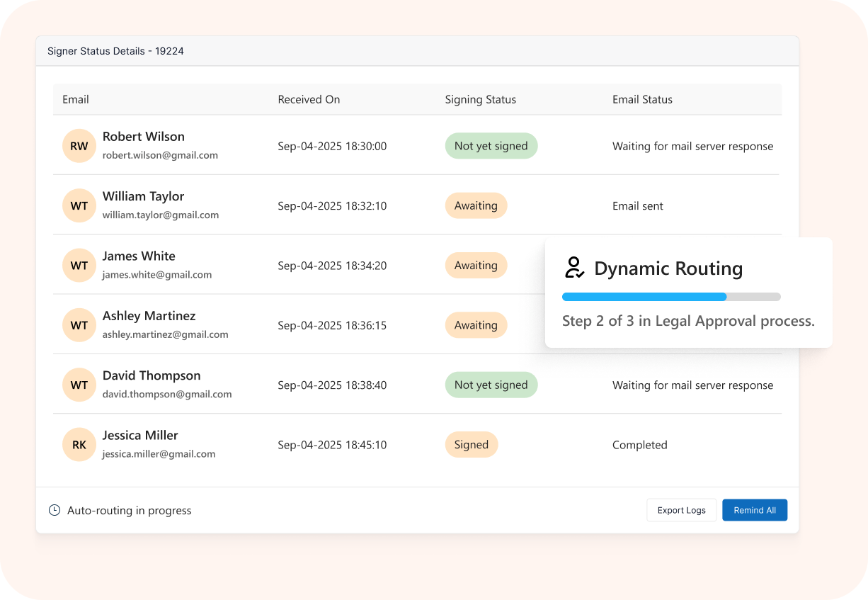Click William Taylor's Awaiting status badge
The image size is (868, 600).
(476, 206)
